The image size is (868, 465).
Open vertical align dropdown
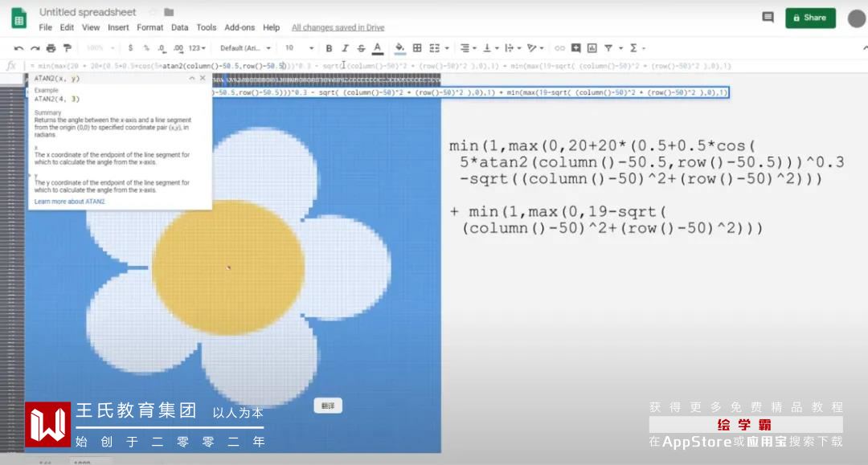coord(490,49)
